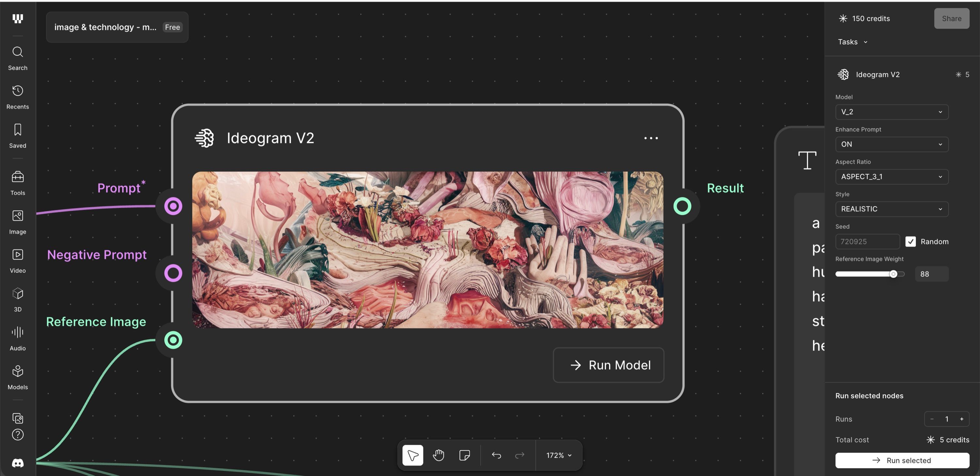Open the Image nodes category
This screenshot has width=980, height=476.
[x=18, y=222]
